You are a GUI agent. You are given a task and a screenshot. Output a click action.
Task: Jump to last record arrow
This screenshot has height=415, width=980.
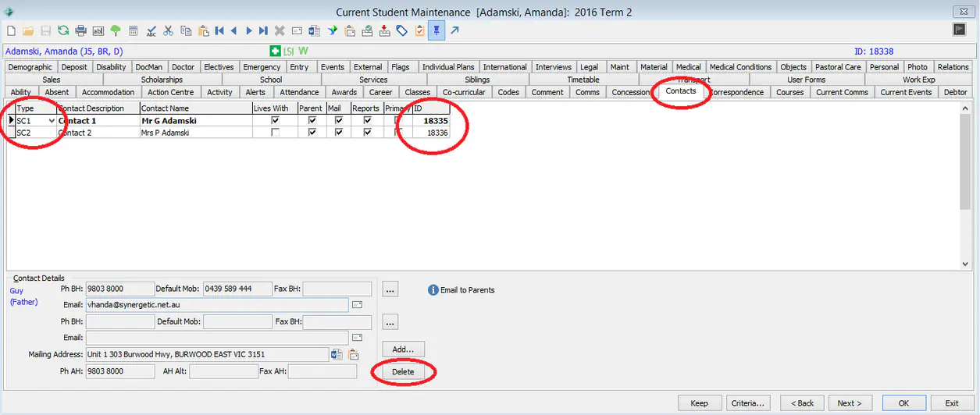pos(263,31)
